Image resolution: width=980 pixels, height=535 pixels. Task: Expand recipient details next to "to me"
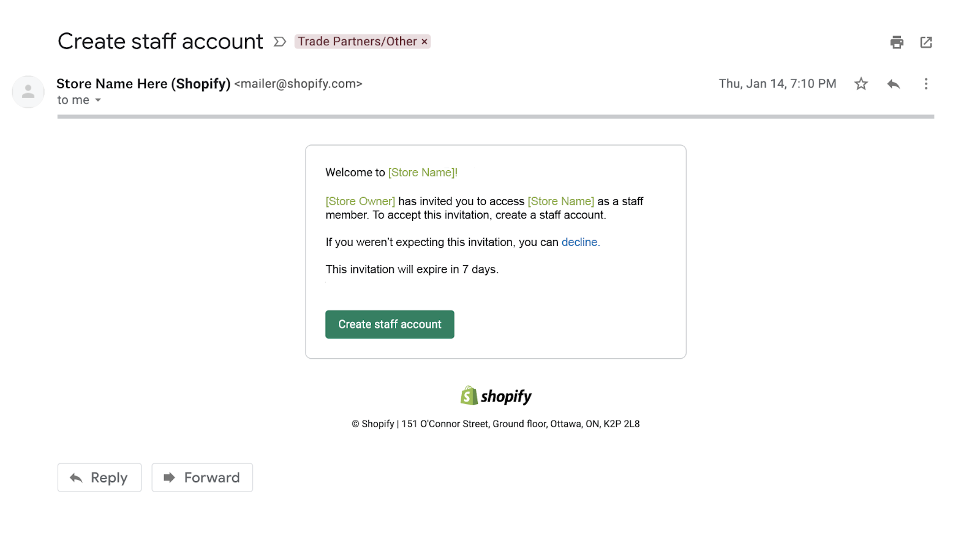(98, 100)
